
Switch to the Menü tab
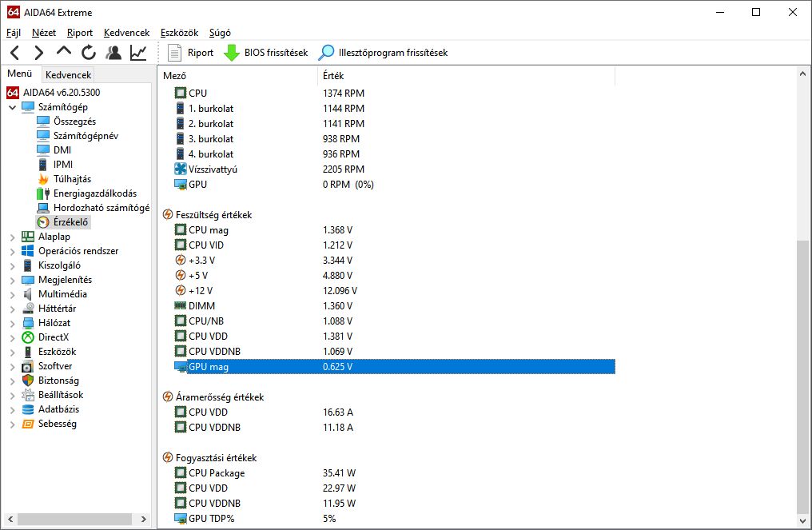[x=20, y=74]
